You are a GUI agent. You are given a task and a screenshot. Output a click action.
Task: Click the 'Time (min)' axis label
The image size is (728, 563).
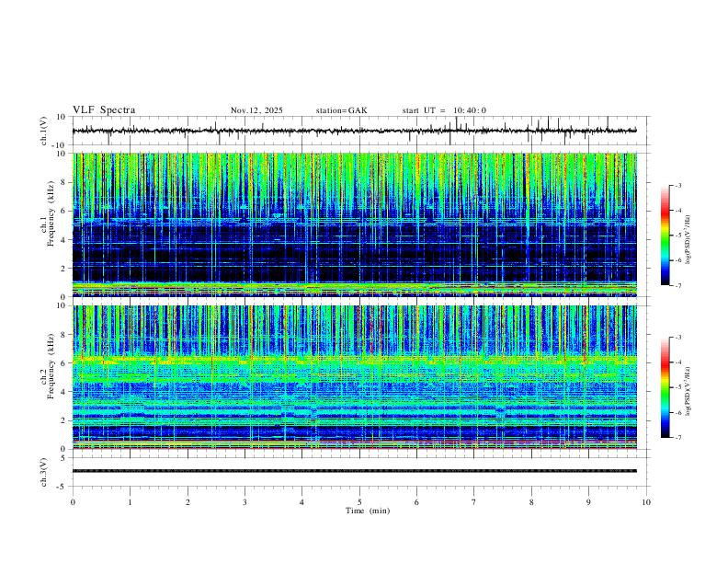[368, 511]
